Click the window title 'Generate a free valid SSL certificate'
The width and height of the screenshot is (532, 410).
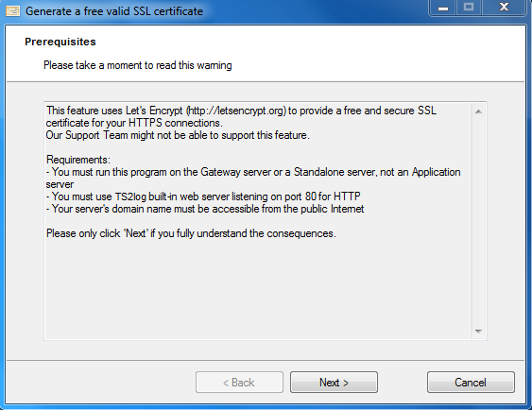(x=114, y=11)
